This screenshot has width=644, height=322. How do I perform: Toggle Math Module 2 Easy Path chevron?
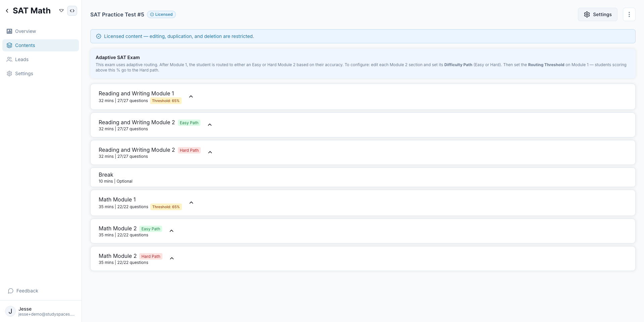click(171, 231)
